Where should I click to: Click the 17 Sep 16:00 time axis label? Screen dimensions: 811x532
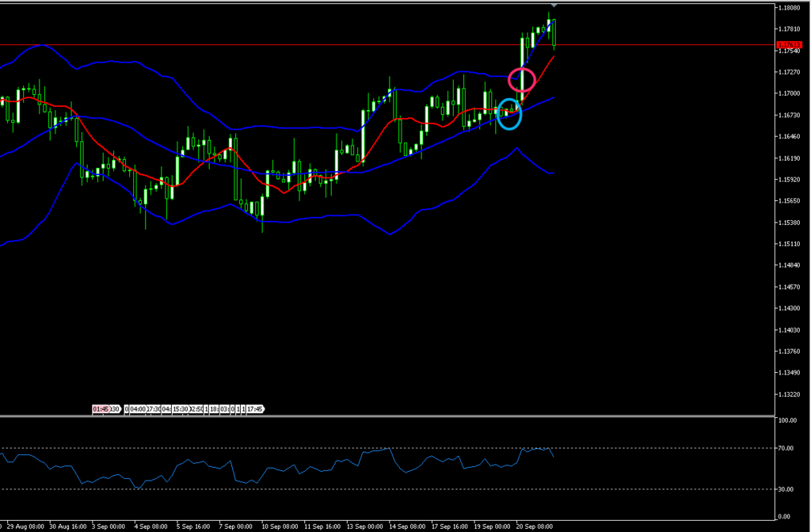(450, 526)
